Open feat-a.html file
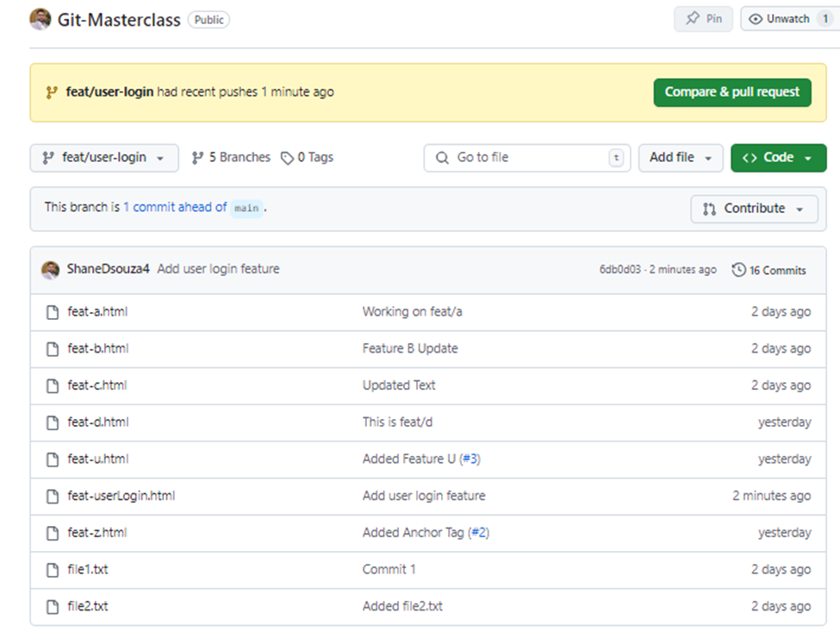 (97, 311)
